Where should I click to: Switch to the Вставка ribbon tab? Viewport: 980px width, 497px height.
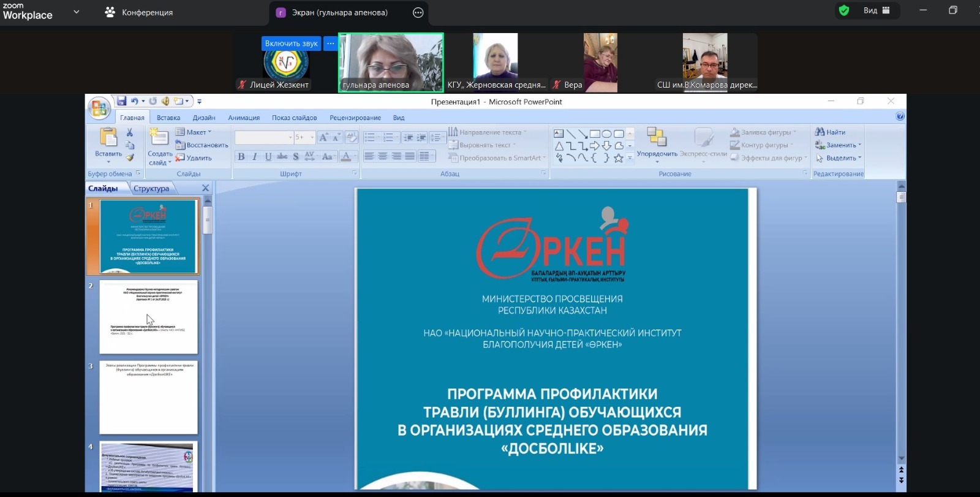[x=168, y=118]
